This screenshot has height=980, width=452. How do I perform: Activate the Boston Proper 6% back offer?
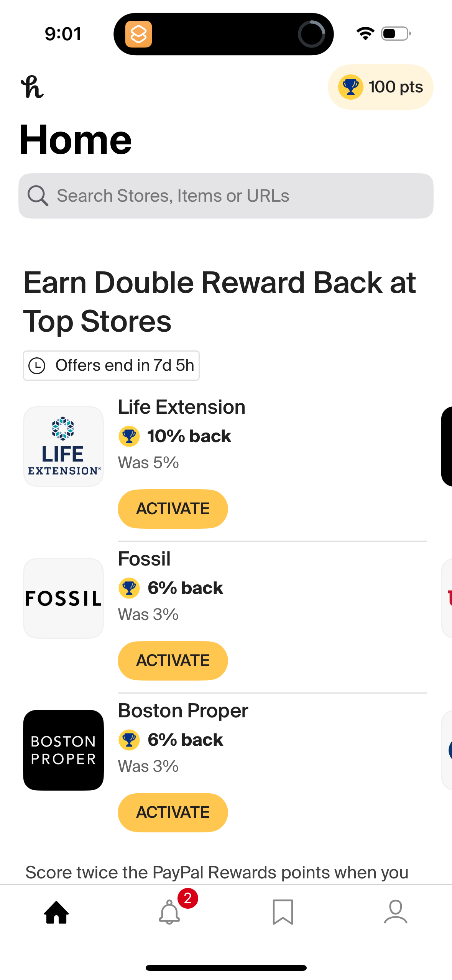pyautogui.click(x=173, y=812)
